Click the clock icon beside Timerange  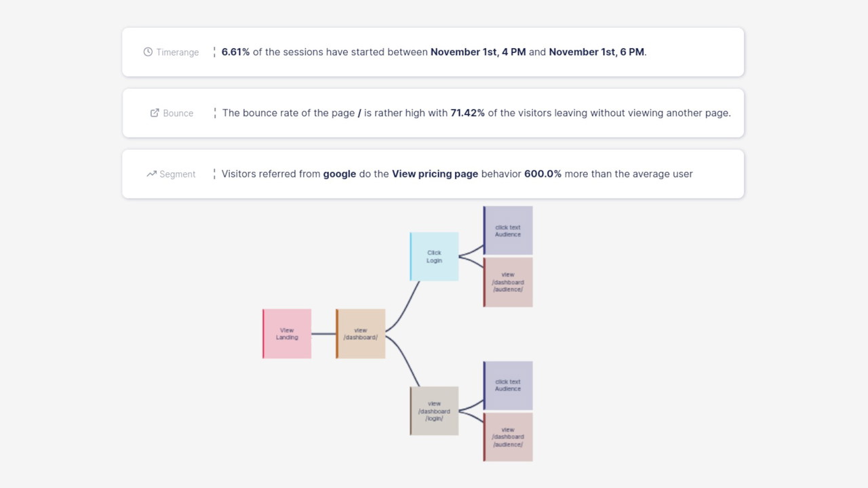coord(148,52)
